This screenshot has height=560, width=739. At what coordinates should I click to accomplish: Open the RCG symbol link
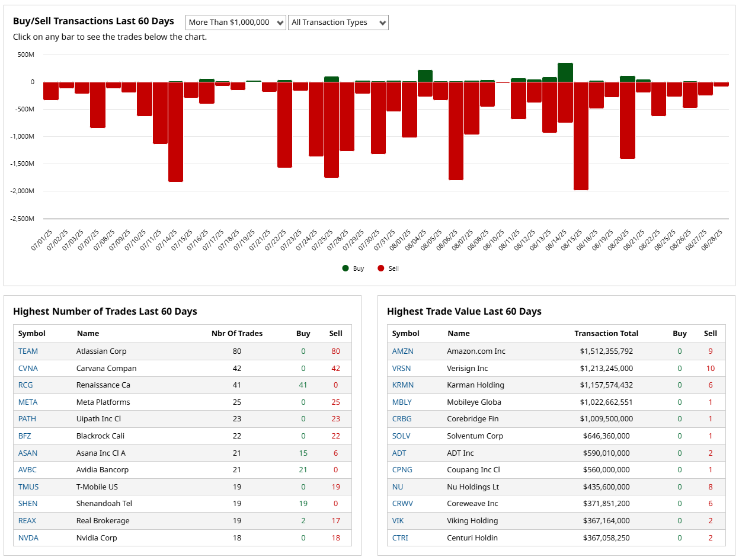[x=25, y=385]
